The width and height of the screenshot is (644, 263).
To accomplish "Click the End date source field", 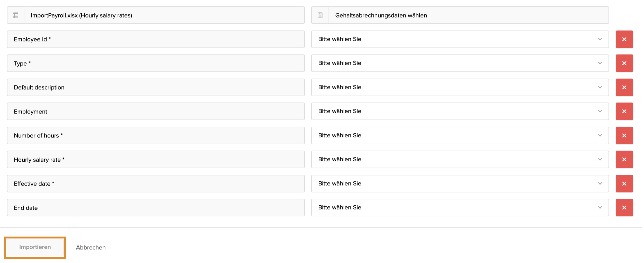I will tap(156, 208).
